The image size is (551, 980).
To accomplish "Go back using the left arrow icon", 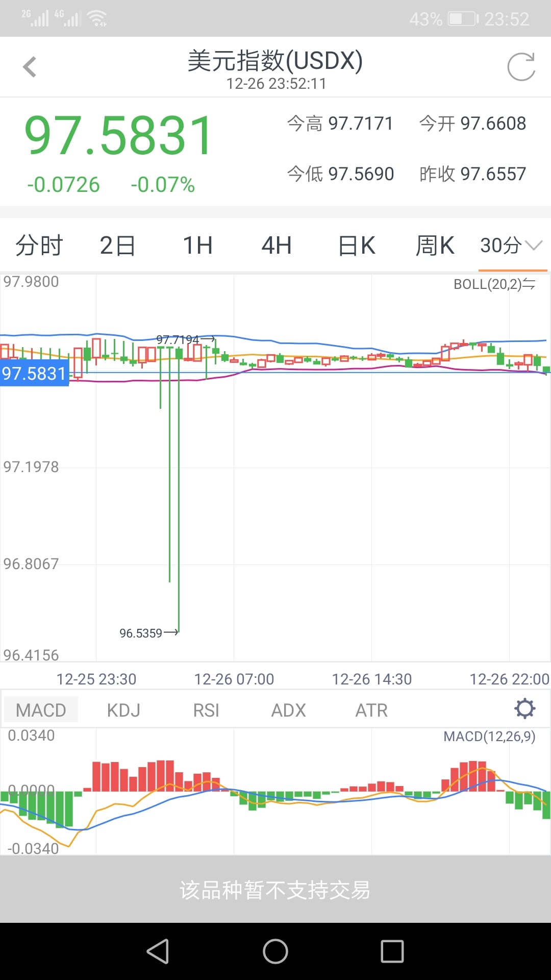I will 30,67.
